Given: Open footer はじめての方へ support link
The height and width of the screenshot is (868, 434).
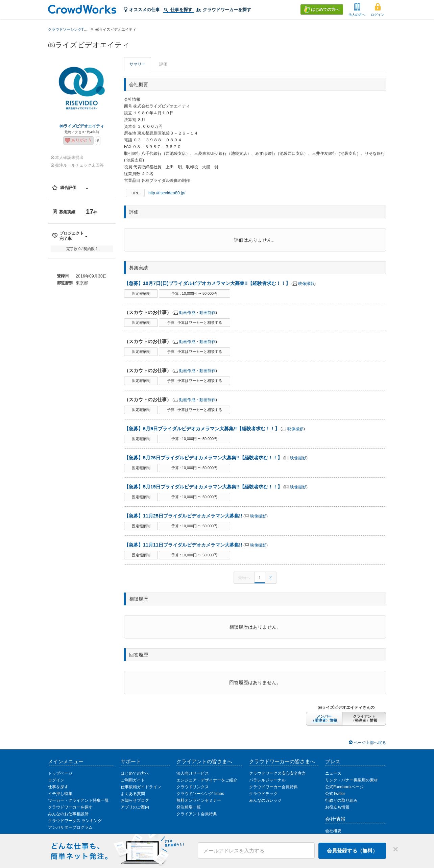Looking at the screenshot, I should click(135, 773).
